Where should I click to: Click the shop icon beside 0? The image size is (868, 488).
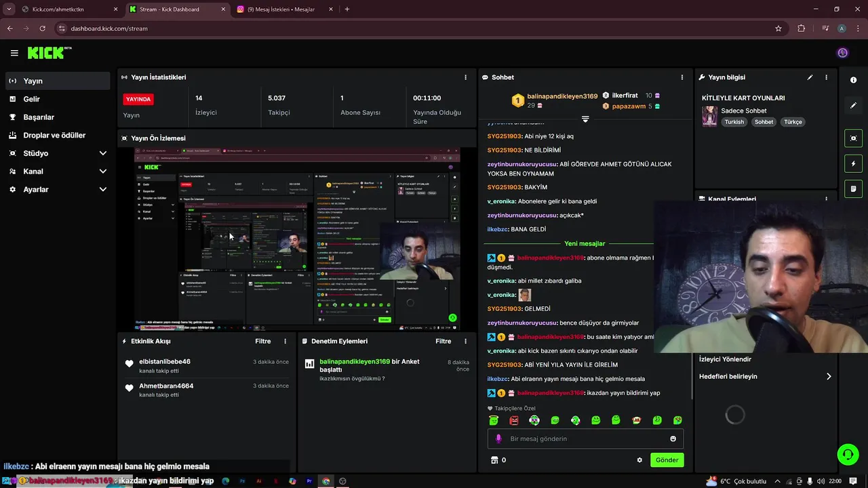(494, 460)
